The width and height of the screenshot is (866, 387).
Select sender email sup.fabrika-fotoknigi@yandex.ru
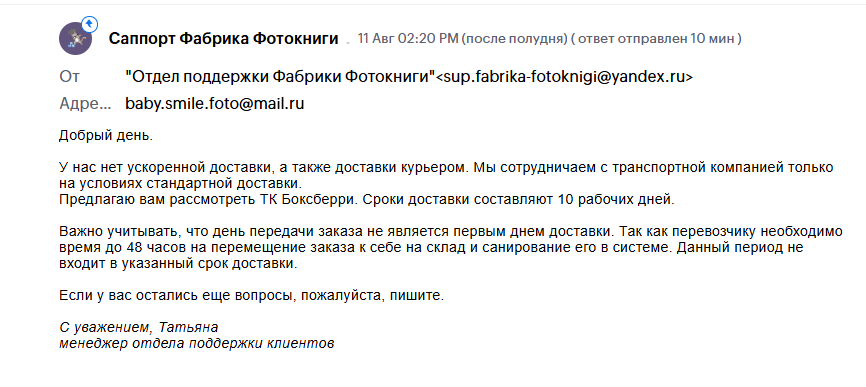564,77
